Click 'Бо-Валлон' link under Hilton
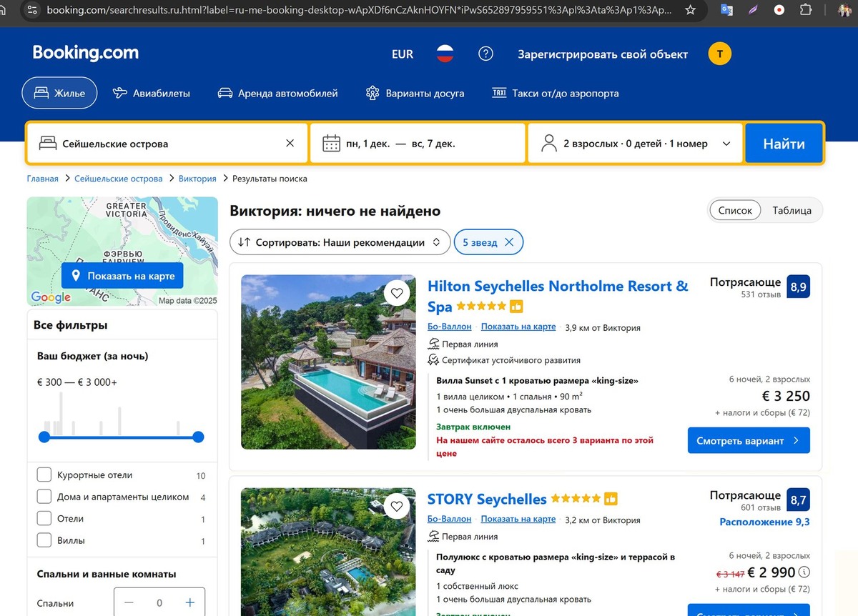Viewport: 858px width, 616px height. tap(450, 327)
